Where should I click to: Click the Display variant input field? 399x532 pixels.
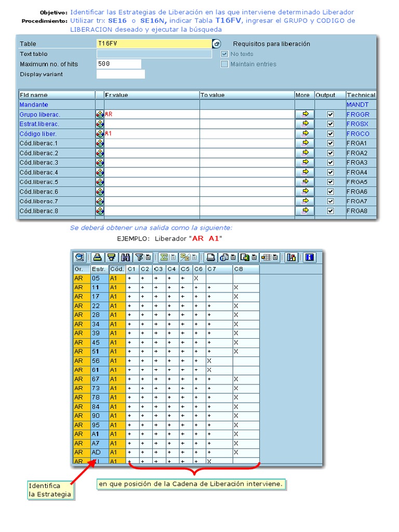[x=121, y=74]
